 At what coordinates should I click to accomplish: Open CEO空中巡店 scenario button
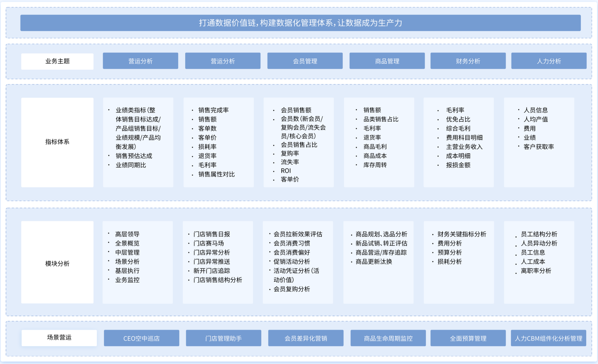(x=141, y=338)
